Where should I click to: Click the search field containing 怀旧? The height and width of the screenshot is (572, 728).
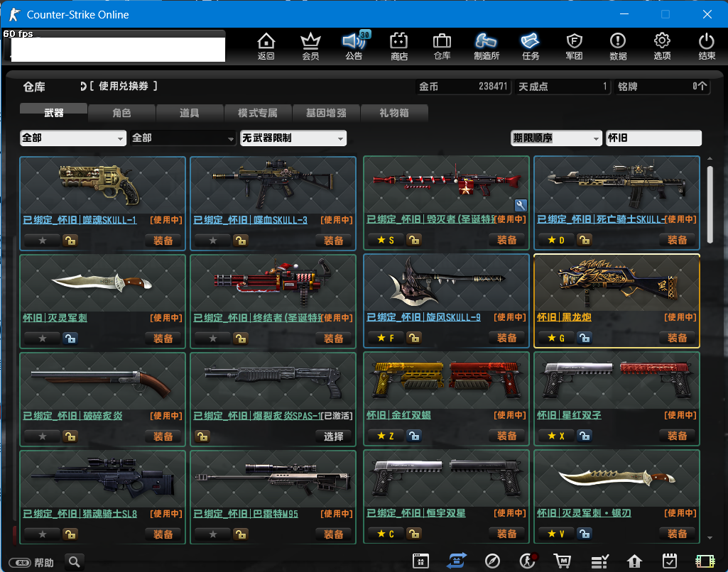click(653, 138)
